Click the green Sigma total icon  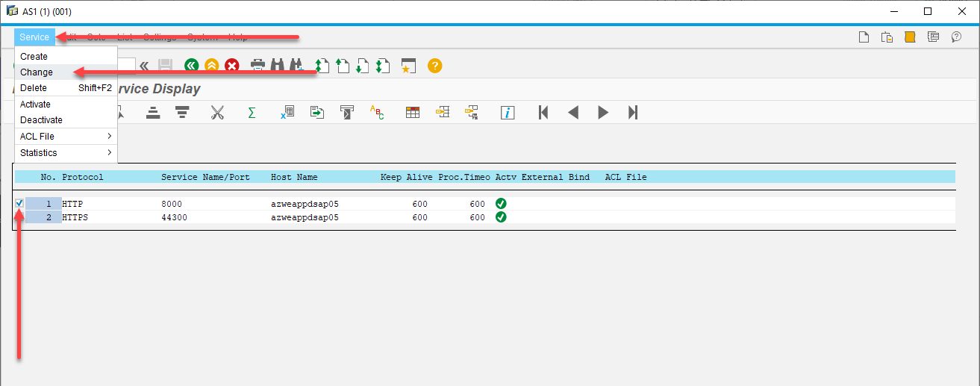[x=252, y=113]
